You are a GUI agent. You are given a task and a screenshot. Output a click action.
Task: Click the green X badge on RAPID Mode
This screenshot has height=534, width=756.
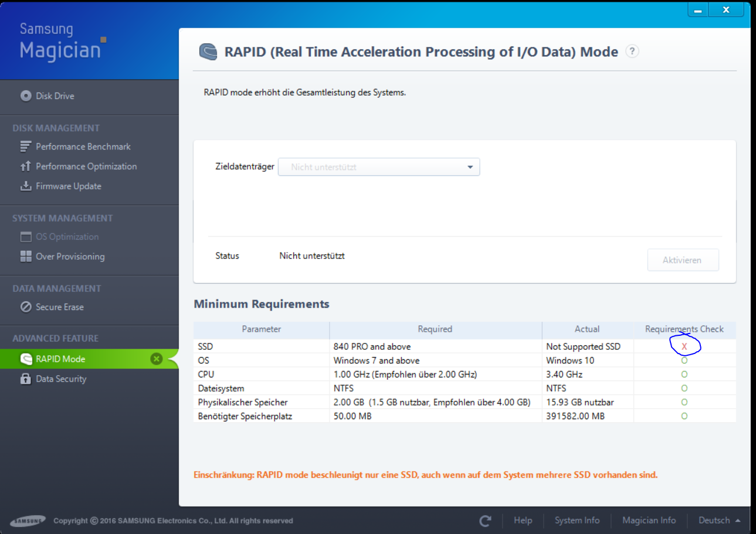tap(156, 359)
